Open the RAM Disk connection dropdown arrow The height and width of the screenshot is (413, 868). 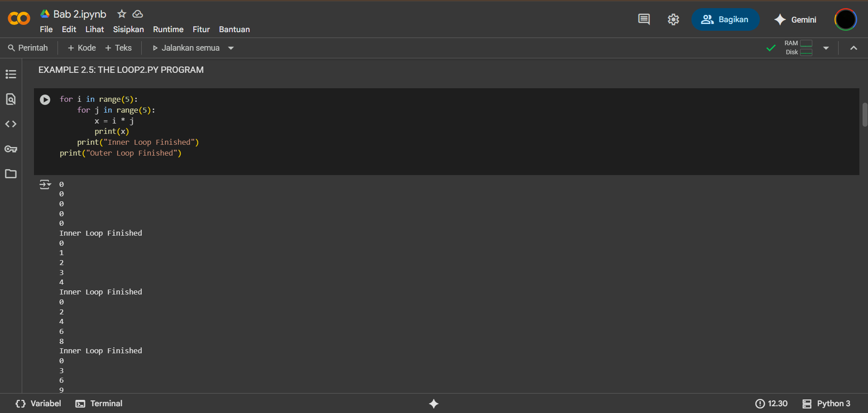point(826,48)
